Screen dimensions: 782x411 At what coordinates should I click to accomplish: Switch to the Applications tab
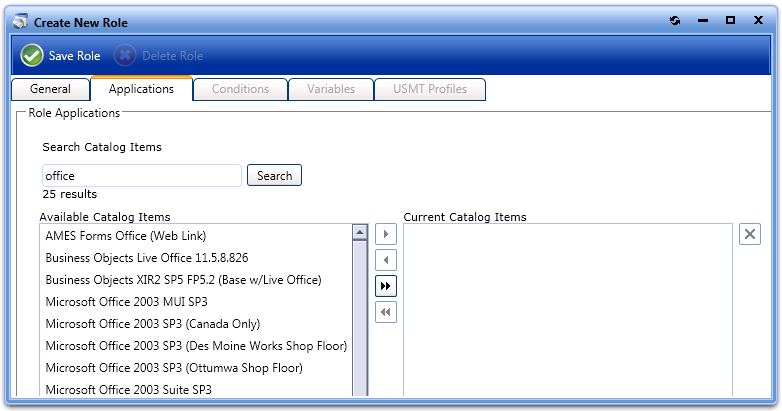(x=141, y=89)
